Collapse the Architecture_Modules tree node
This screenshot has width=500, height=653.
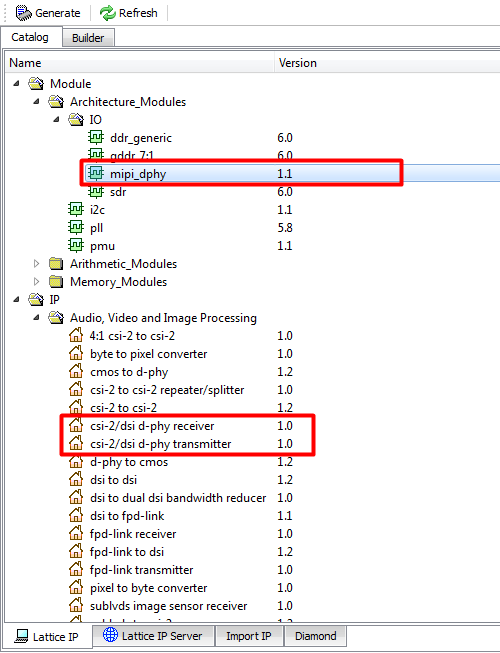coord(37,101)
